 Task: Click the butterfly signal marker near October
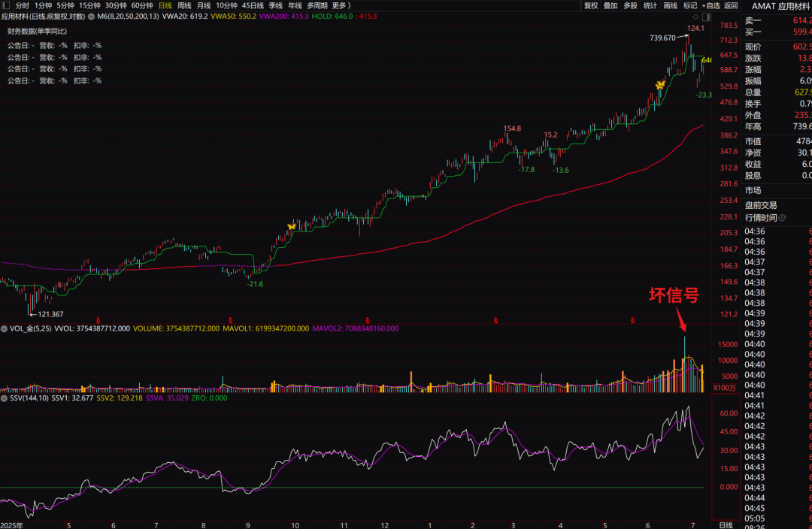point(292,226)
